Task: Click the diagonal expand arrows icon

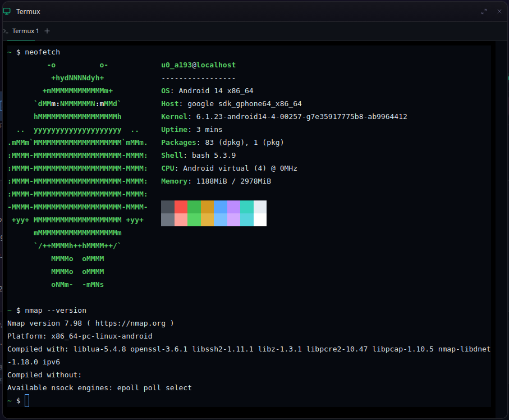Action: click(x=484, y=11)
